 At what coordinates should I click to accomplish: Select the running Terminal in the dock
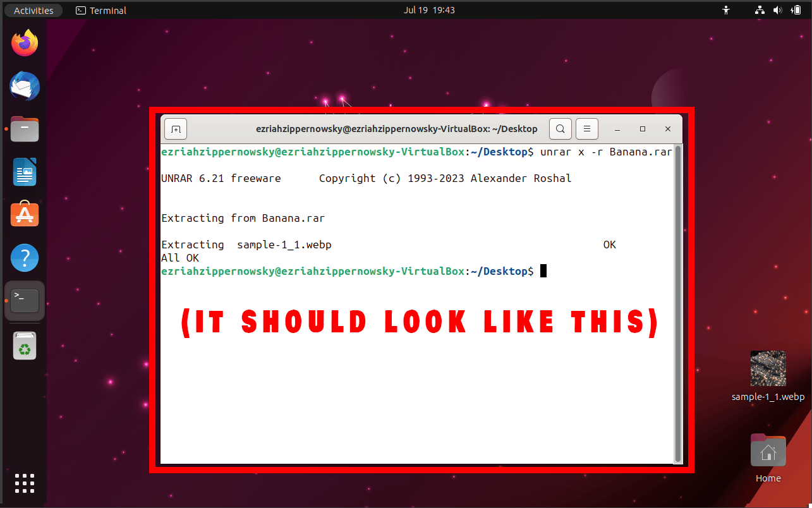(25, 300)
